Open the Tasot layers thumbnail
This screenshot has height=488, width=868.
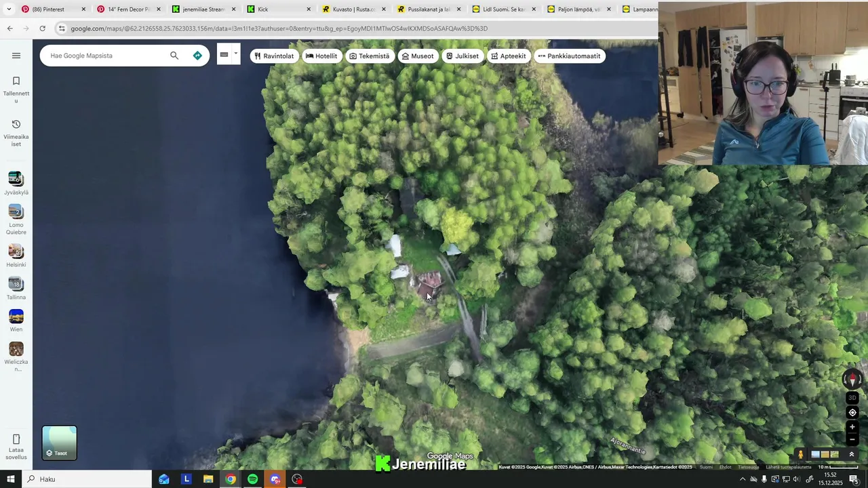click(60, 443)
